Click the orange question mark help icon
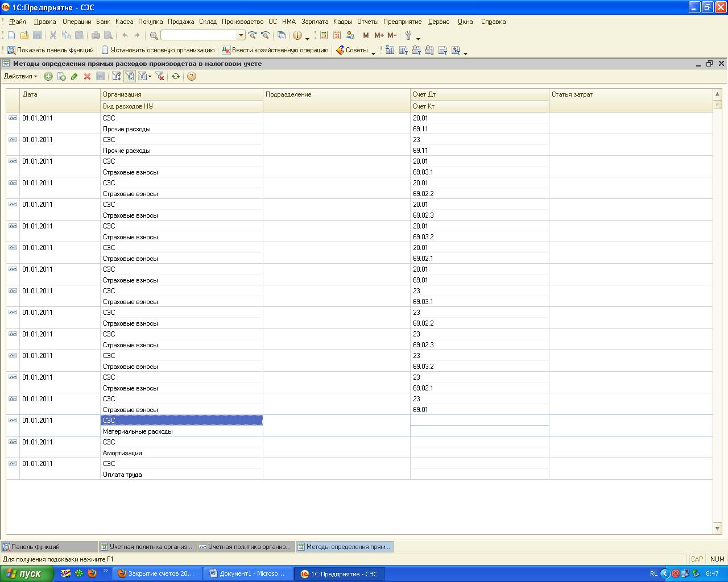This screenshot has height=582, width=728. [192, 76]
